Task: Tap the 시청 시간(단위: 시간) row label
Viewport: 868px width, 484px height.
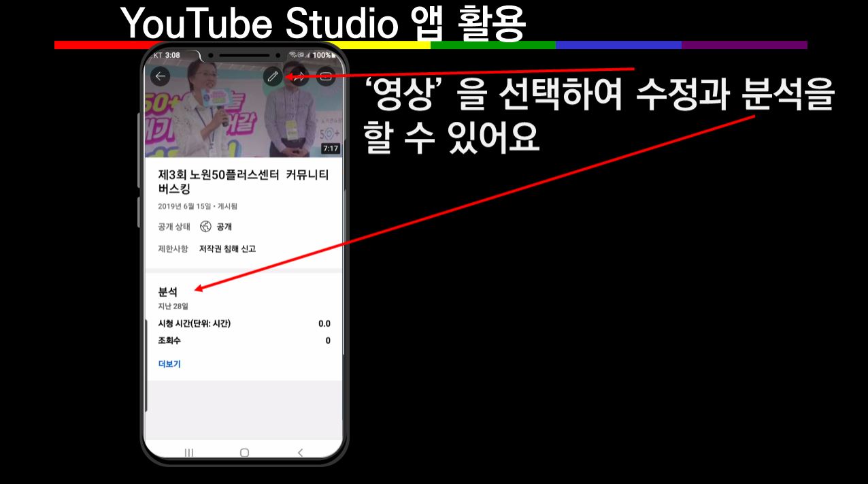Action: 194,324
